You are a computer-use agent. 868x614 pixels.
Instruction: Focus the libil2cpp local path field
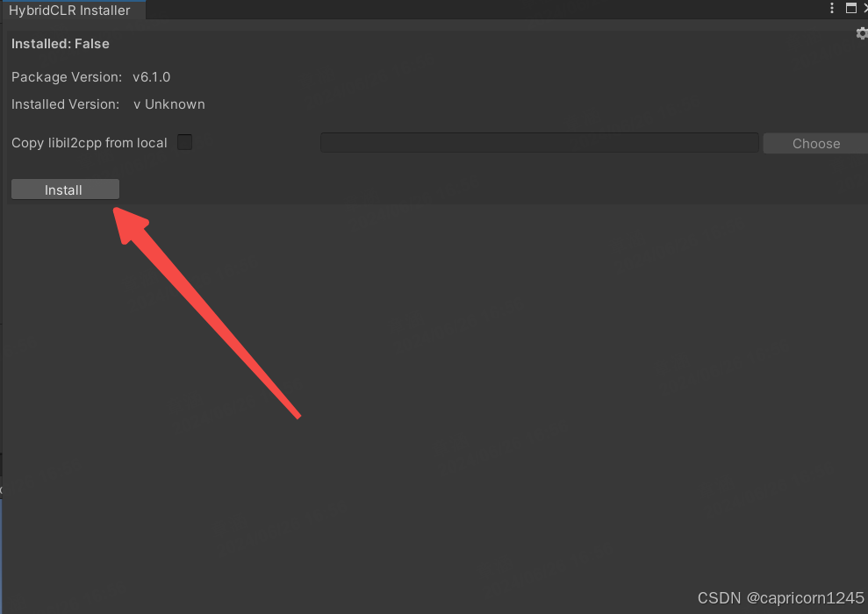(539, 143)
